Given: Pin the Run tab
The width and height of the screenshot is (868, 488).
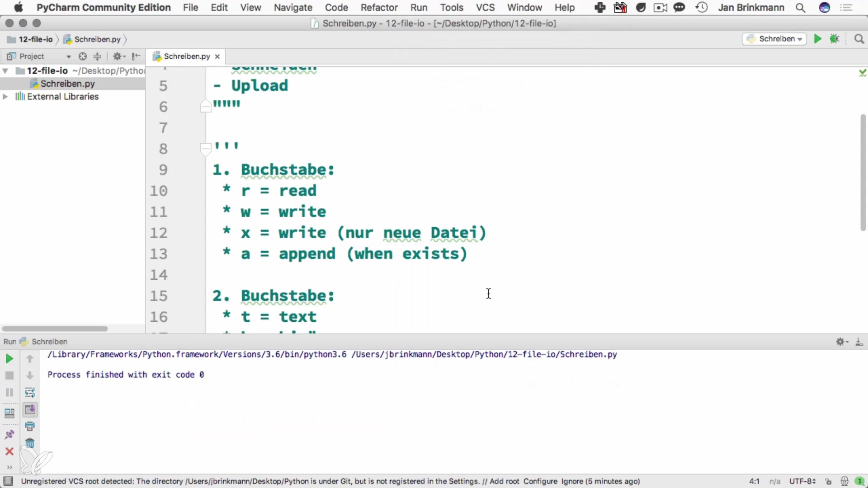Looking at the screenshot, I should [9, 435].
